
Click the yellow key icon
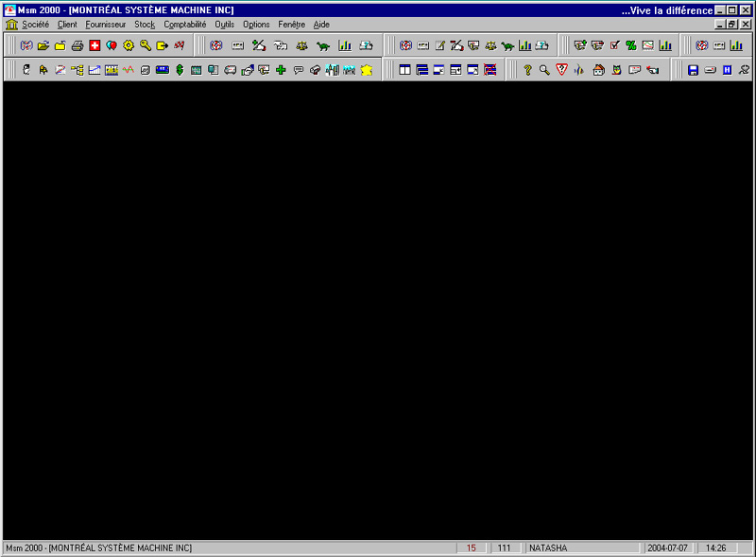click(x=146, y=45)
